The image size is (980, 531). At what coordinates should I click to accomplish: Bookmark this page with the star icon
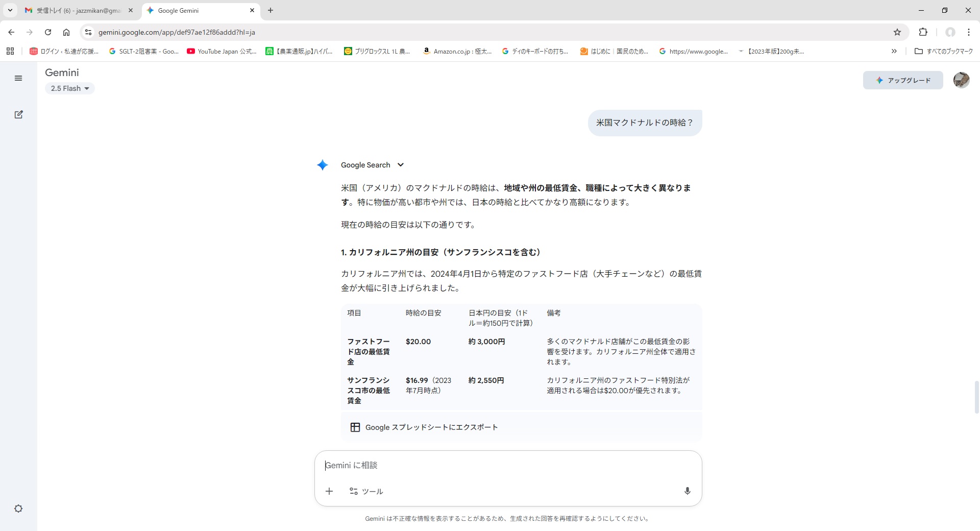coord(897,32)
